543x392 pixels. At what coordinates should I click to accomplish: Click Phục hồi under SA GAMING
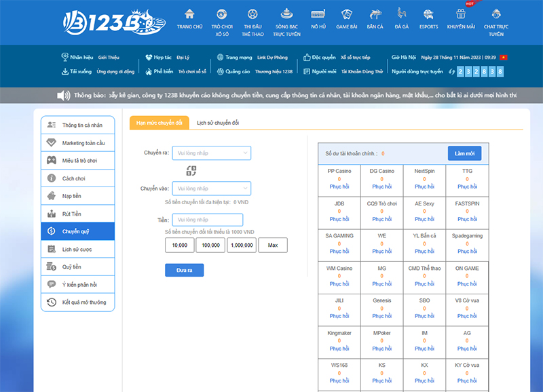[x=339, y=251]
